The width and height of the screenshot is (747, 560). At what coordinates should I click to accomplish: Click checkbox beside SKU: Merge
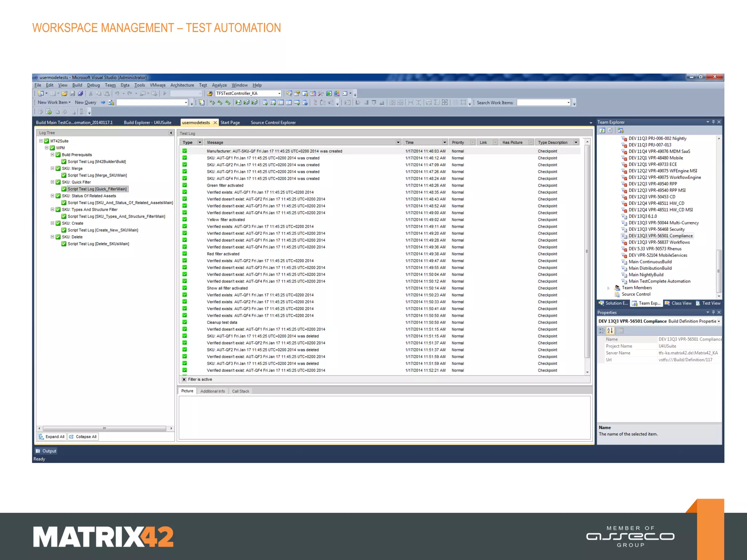[58, 168]
